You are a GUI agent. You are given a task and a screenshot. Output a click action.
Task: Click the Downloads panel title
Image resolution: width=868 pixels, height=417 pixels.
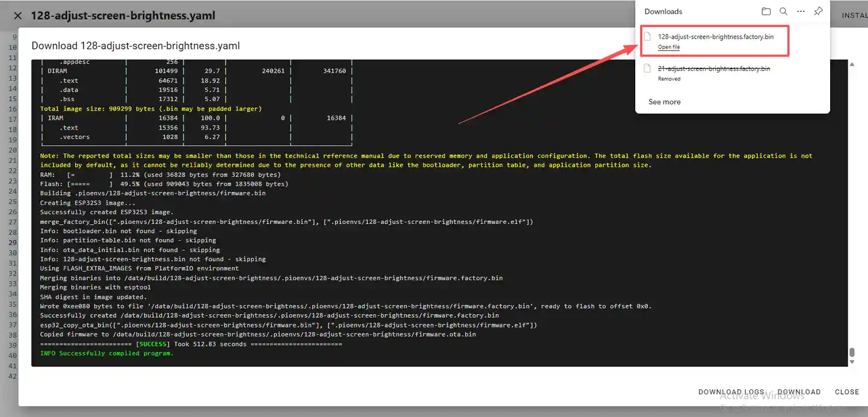663,11
